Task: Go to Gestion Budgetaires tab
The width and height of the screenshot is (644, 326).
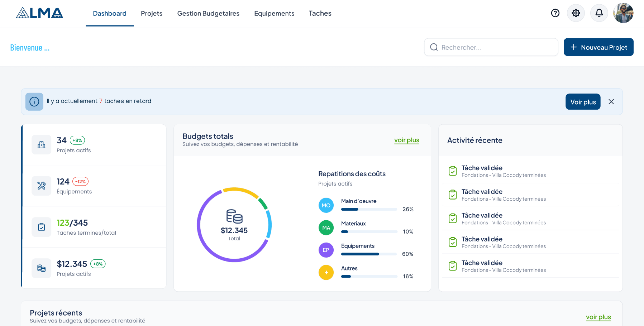Action: pos(208,14)
